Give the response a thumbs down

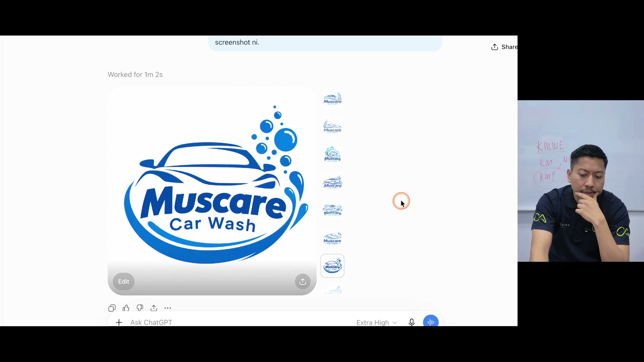click(x=140, y=308)
